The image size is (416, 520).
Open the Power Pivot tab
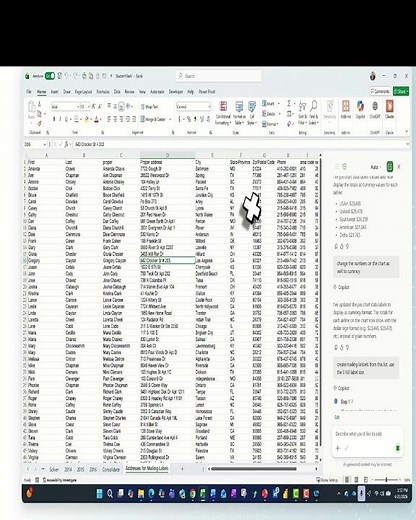pyautogui.click(x=207, y=92)
